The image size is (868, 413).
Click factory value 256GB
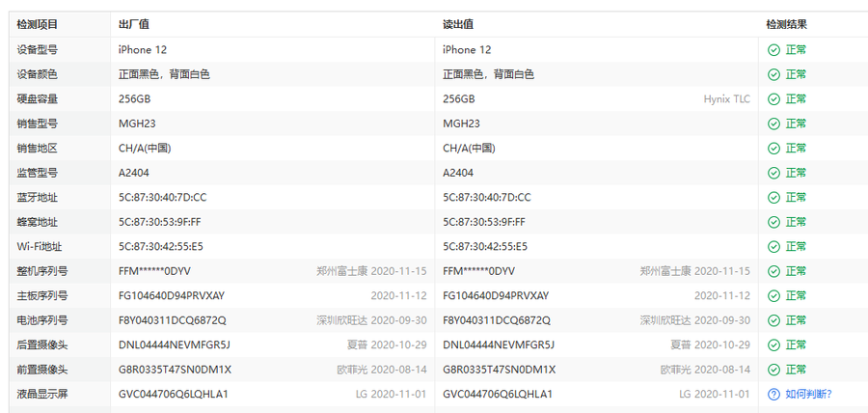click(x=134, y=99)
